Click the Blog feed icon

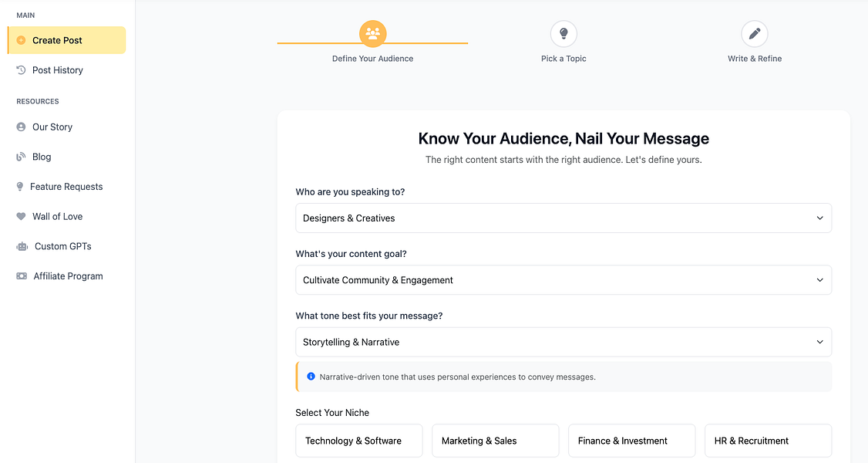(21, 157)
